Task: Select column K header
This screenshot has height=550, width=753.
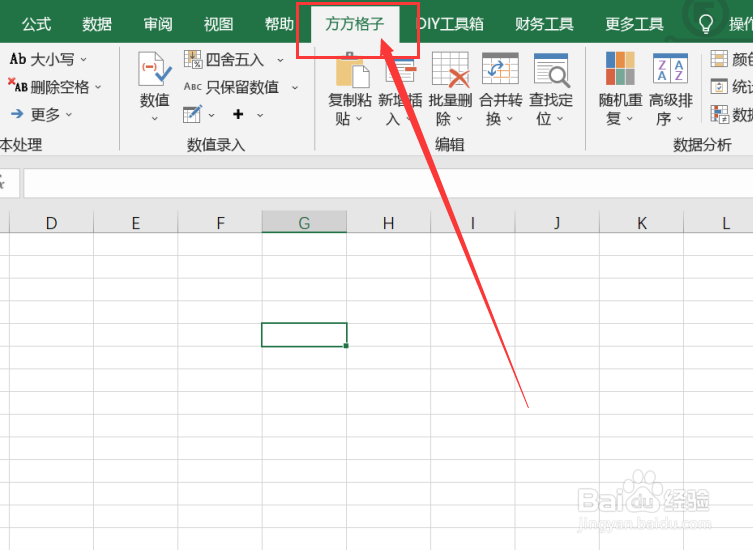Action: point(642,223)
